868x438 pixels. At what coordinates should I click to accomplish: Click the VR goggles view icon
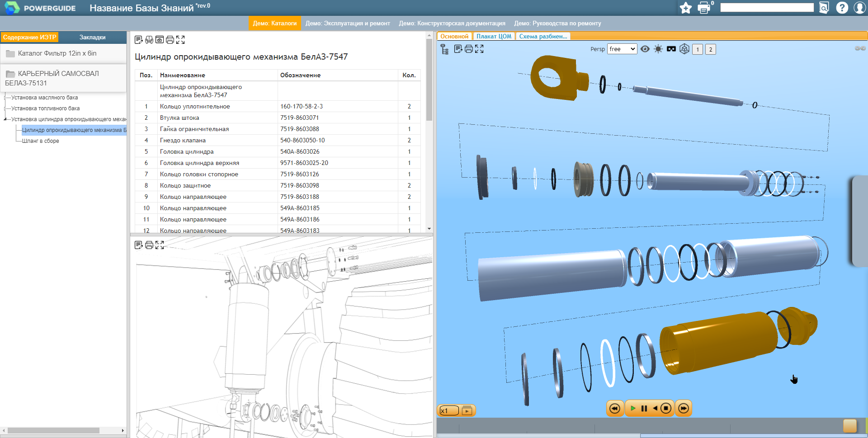pos(671,49)
